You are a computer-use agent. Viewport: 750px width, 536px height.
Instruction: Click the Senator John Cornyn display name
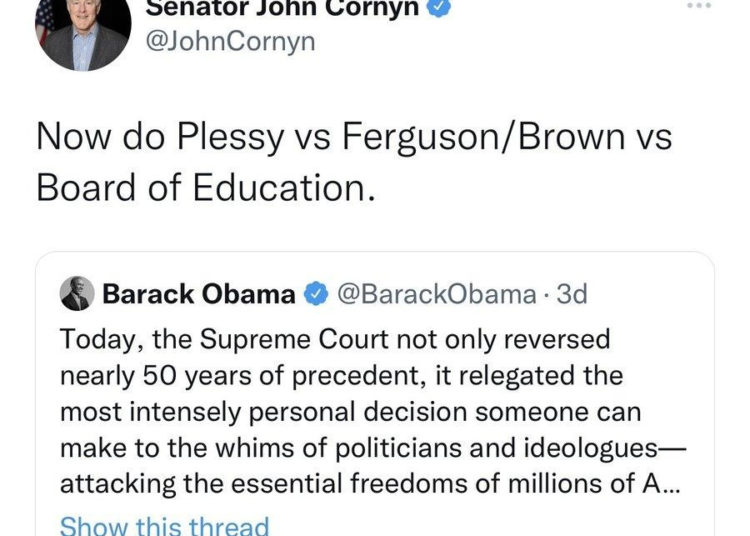282,8
